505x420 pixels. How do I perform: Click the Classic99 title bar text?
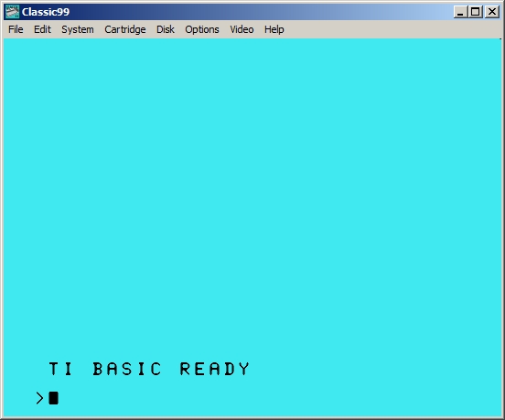[x=46, y=12]
